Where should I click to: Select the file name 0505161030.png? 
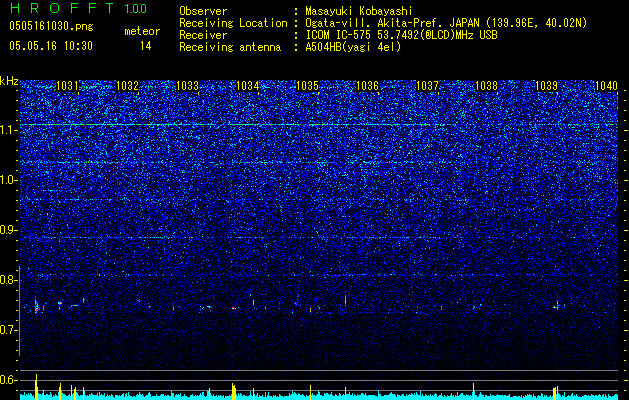click(51, 26)
